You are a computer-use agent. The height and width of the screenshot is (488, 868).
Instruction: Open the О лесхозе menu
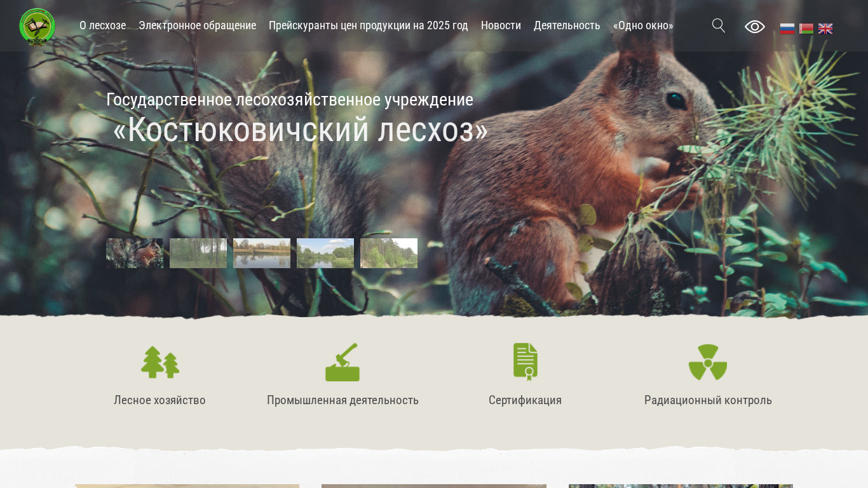pyautogui.click(x=103, y=25)
